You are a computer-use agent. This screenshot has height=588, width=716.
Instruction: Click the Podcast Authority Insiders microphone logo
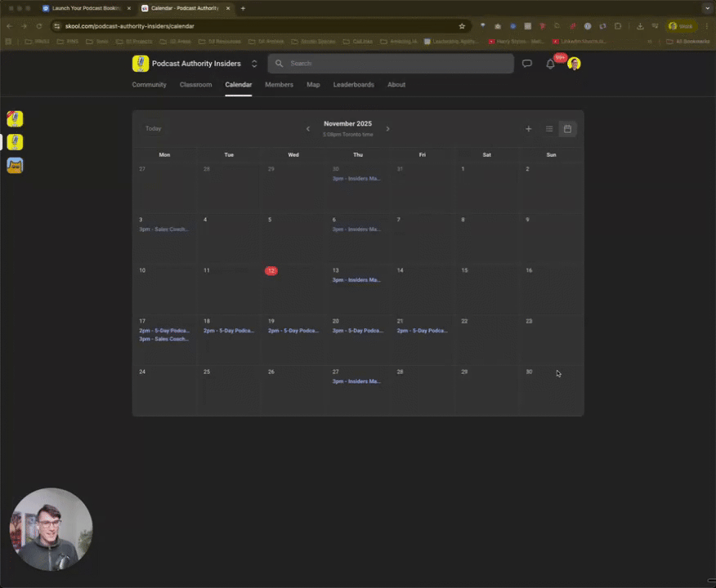140,63
